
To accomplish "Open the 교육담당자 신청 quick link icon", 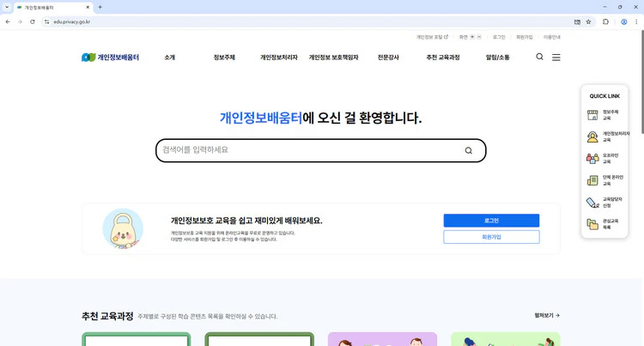I will (592, 203).
